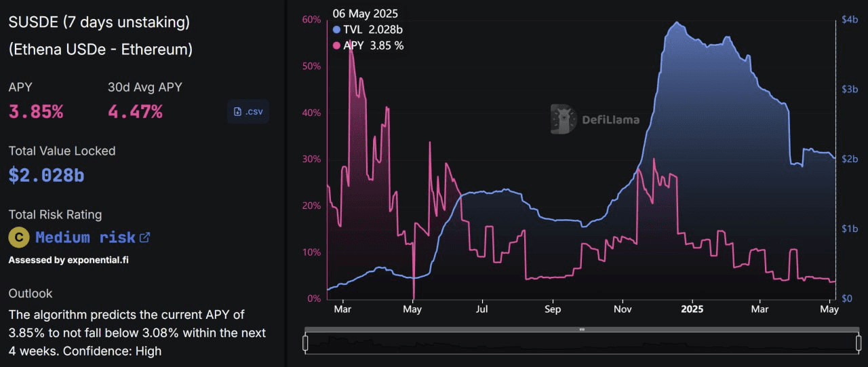Click the $2.028b Total Value Locked figure
Viewport: 868px width, 367px height.
click(x=47, y=176)
